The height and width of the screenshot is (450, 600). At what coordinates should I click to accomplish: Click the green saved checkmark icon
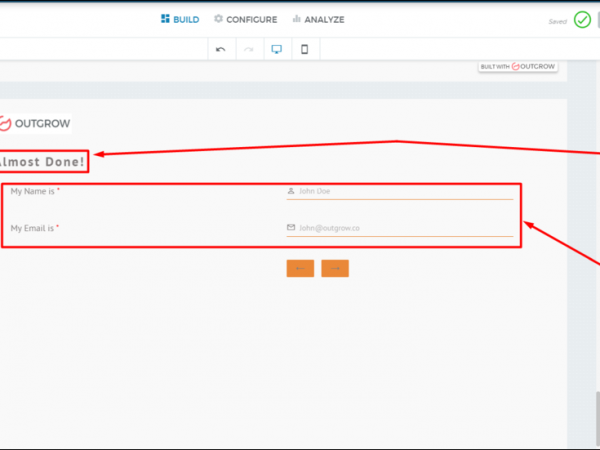(582, 20)
